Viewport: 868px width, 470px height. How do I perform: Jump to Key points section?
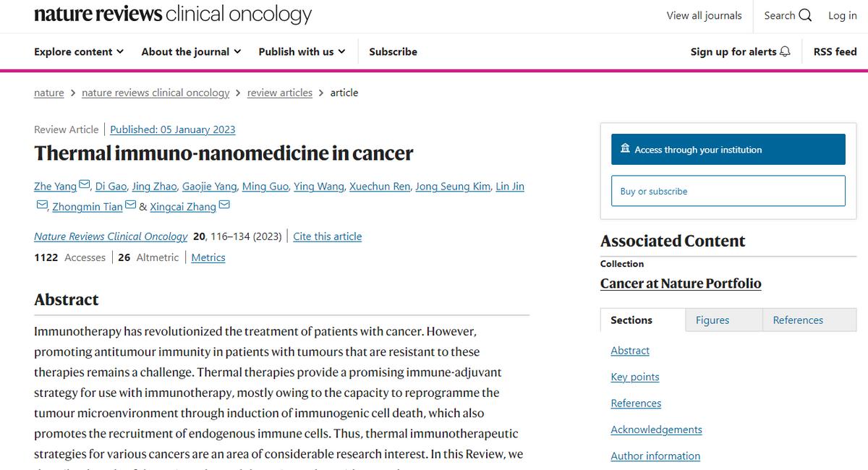635,377
